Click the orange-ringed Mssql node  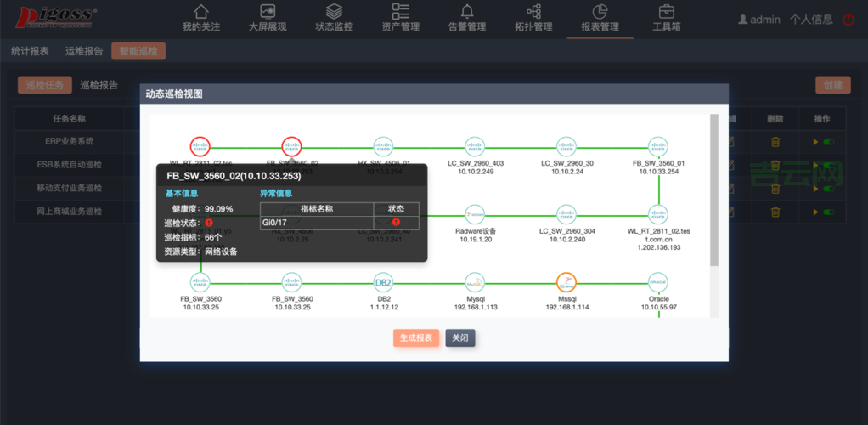(x=566, y=282)
